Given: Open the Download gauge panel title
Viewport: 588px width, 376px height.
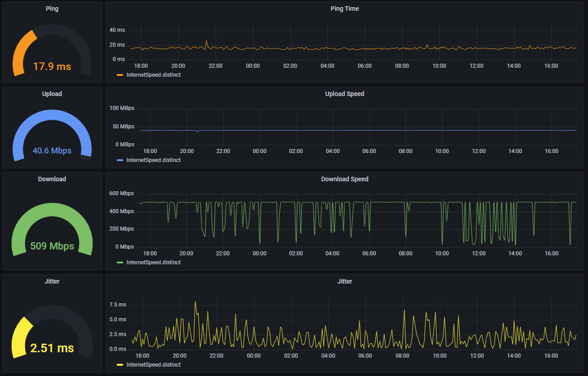Looking at the screenshot, I should click(52, 179).
